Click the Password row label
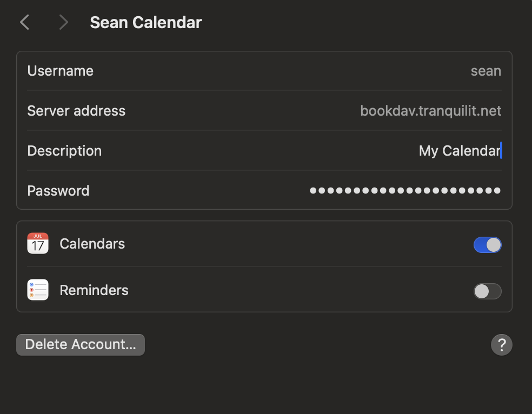This screenshot has width=532, height=414. pyautogui.click(x=58, y=191)
